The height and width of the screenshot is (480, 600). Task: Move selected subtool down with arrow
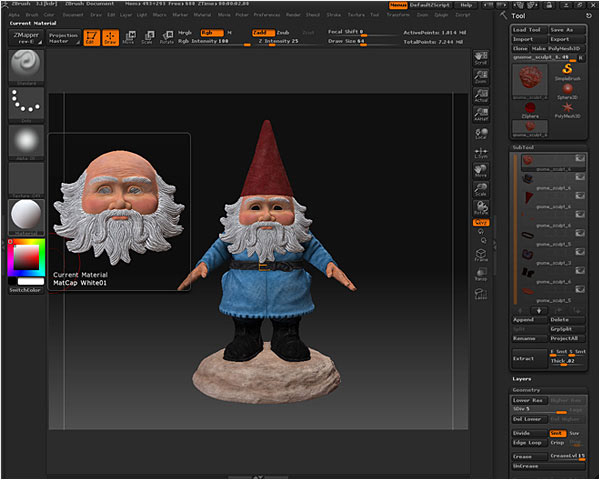[x=539, y=310]
